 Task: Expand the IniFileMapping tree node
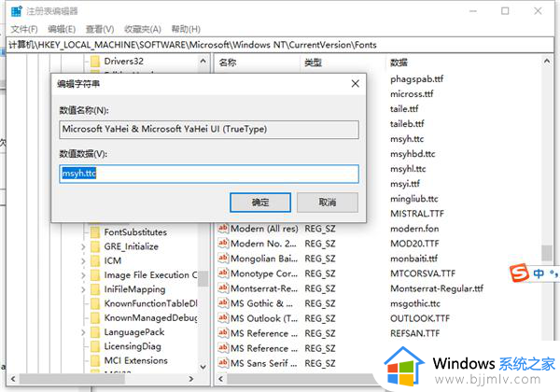(83, 289)
